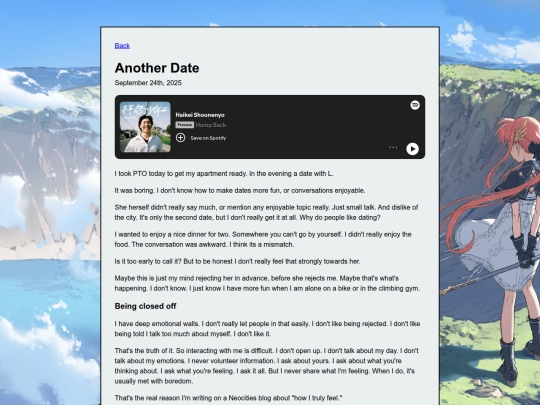The height and width of the screenshot is (405, 540).
Task: Open the artist name Hump Back
Action: point(211,125)
